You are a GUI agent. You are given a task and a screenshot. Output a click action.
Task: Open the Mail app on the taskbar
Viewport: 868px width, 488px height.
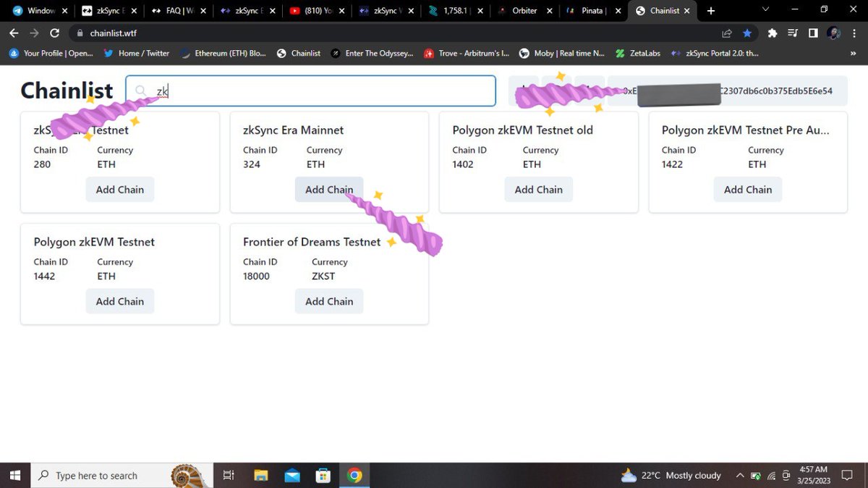pos(292,476)
